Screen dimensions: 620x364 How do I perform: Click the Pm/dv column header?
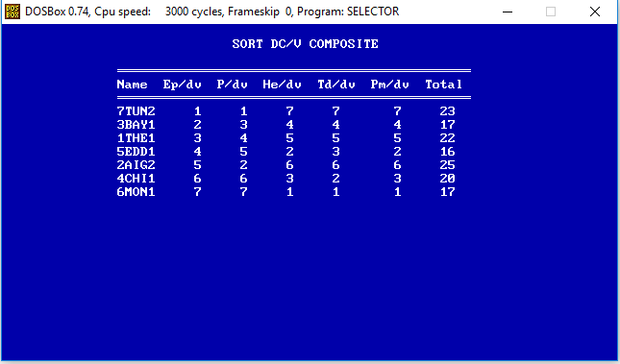point(390,85)
